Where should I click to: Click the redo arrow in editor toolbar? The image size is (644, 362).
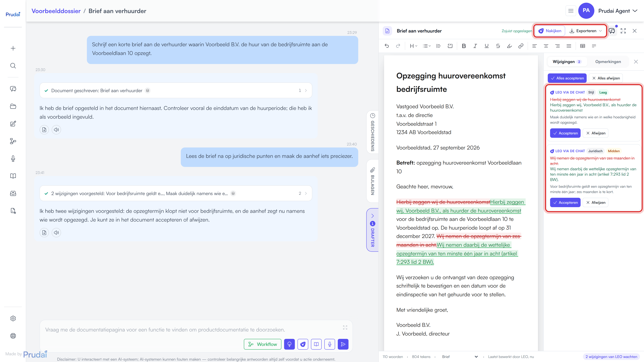click(398, 46)
